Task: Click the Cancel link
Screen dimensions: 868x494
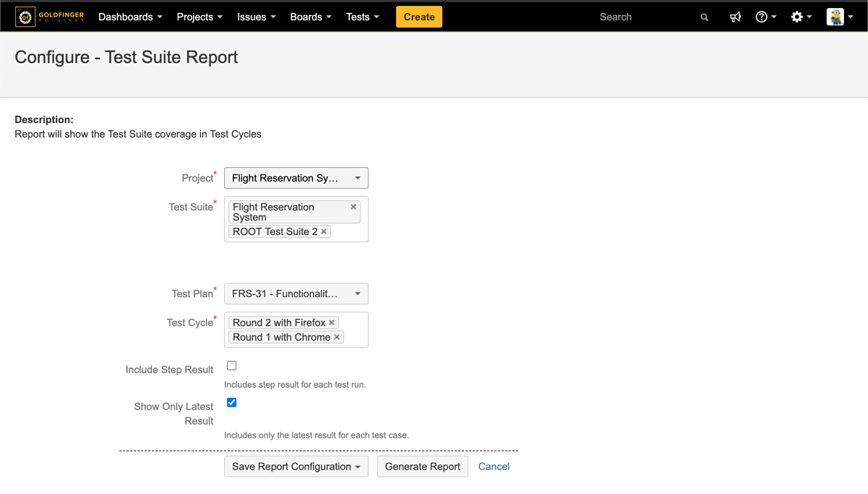Action: [x=494, y=467]
